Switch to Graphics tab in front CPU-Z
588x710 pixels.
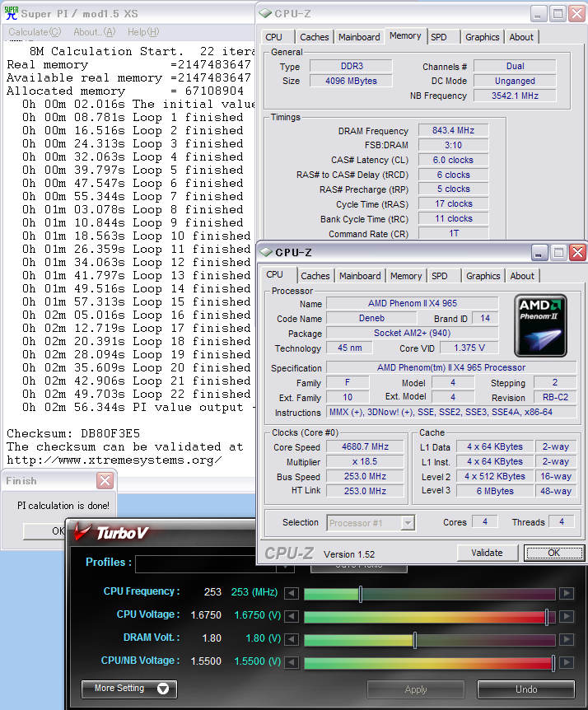point(483,276)
